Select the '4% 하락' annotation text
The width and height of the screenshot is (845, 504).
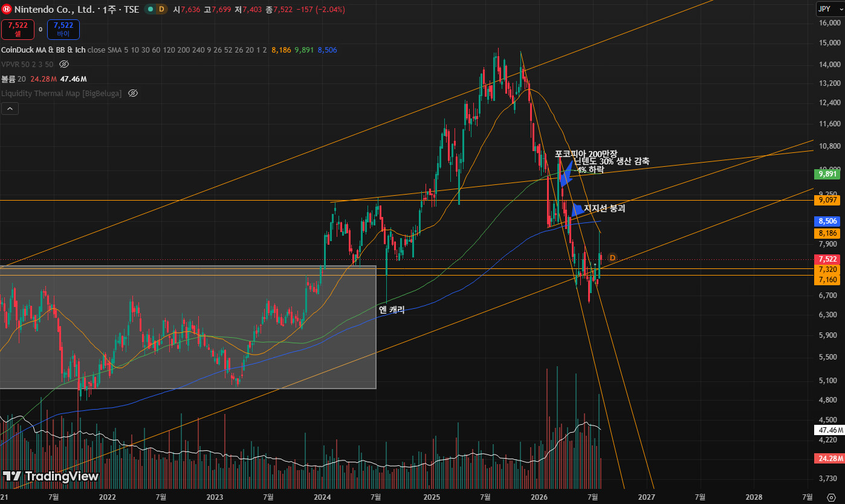pos(591,170)
